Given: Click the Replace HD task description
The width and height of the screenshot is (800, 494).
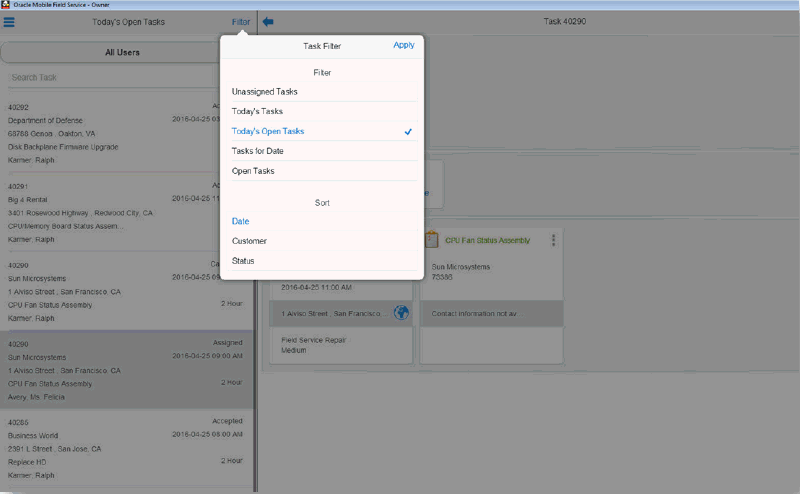Looking at the screenshot, I should (x=27, y=462).
